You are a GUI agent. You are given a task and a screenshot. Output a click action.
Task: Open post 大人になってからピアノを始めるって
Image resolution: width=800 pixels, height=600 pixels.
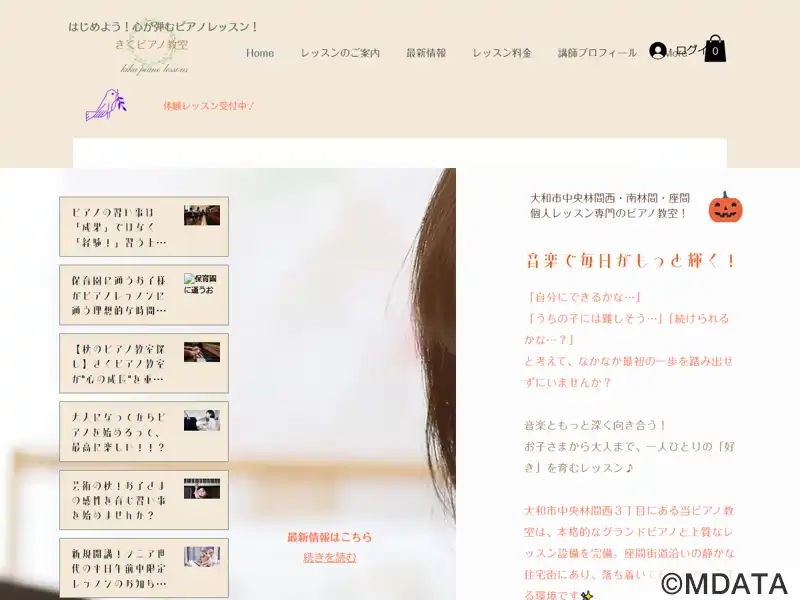pyautogui.click(x=119, y=432)
